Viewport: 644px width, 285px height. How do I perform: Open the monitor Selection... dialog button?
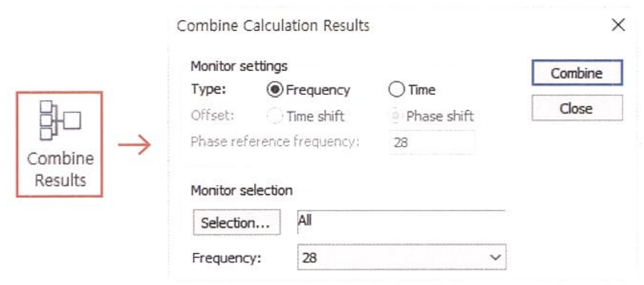235,223
